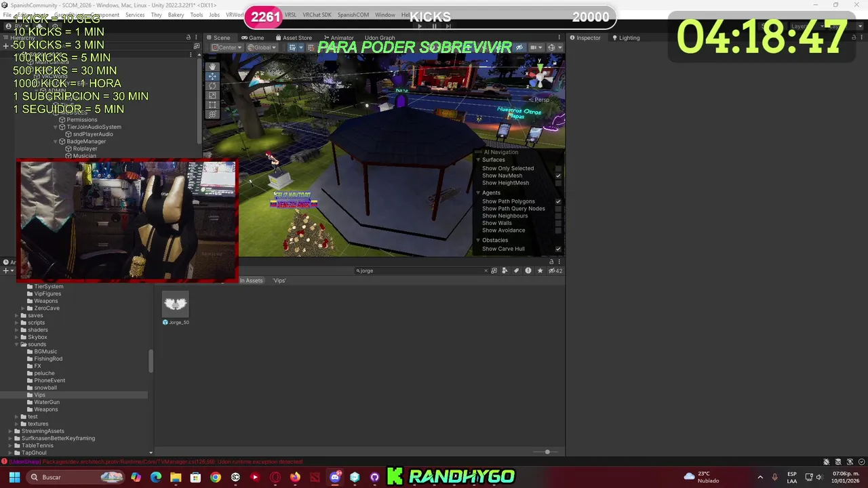Switch to the Asset Store tab
Image resolution: width=868 pixels, height=488 pixels.
point(294,38)
